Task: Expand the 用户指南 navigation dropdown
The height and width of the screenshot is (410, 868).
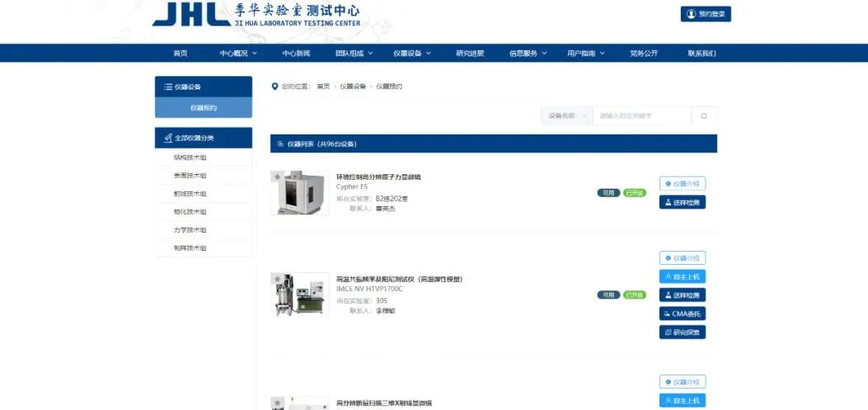Action: [585, 54]
